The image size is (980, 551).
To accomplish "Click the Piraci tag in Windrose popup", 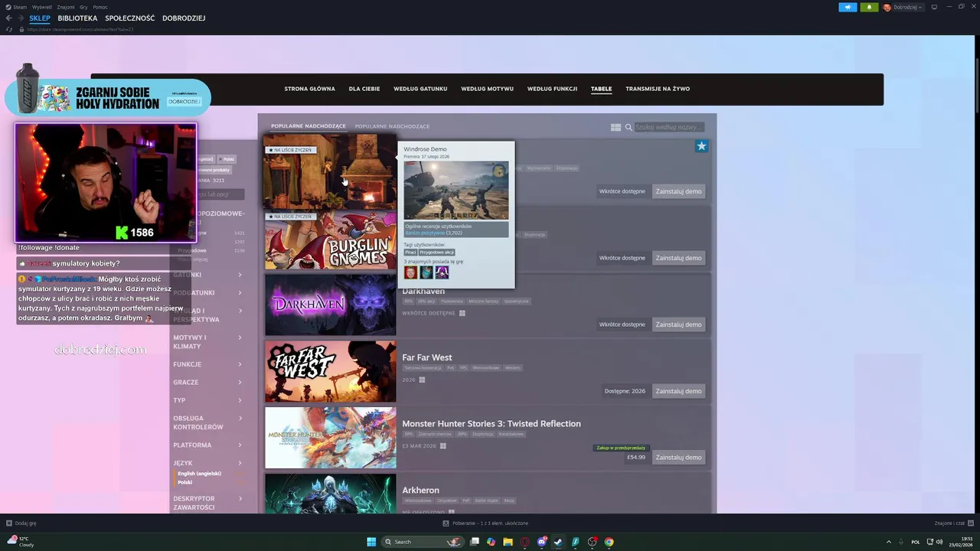I will point(410,252).
